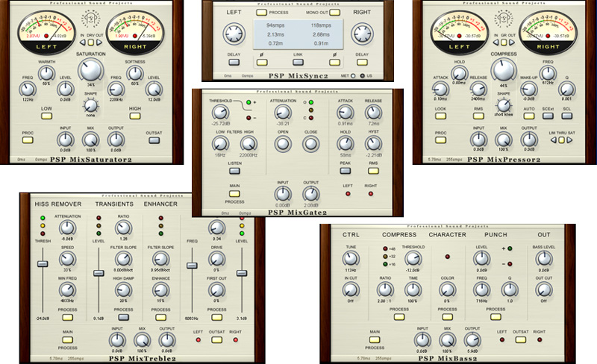This screenshot has height=364, width=597.
Task: Select US units in MixSync2
Action: tap(363, 75)
